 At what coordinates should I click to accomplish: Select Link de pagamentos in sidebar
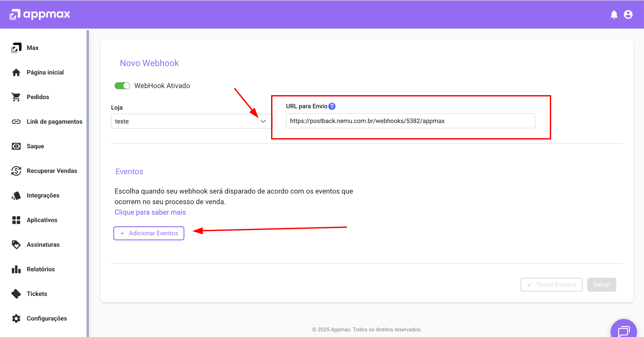coord(54,121)
